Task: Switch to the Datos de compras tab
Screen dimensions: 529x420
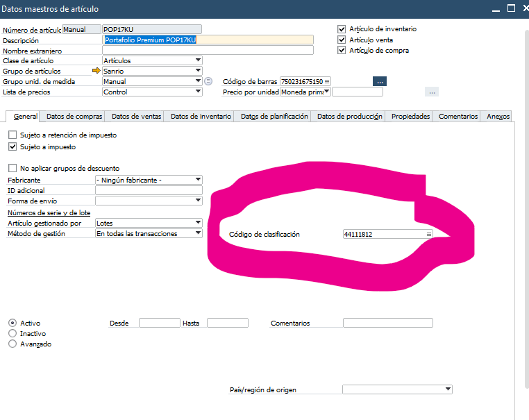Action: [x=74, y=117]
